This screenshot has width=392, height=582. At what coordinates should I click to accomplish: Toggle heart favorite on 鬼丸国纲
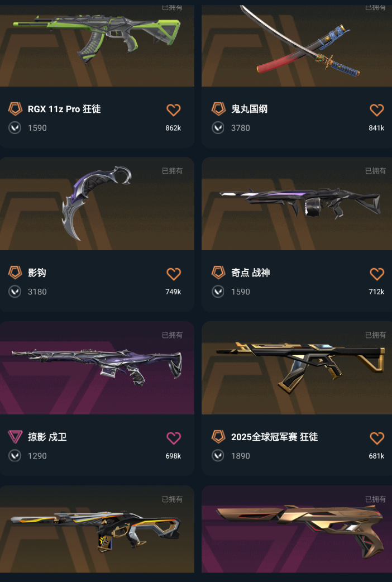click(377, 110)
